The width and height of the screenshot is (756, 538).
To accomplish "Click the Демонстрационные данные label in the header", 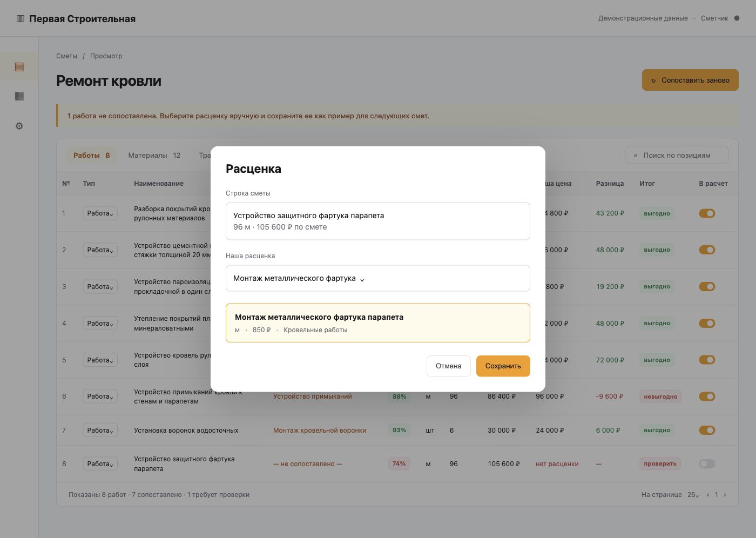I will 643,18.
